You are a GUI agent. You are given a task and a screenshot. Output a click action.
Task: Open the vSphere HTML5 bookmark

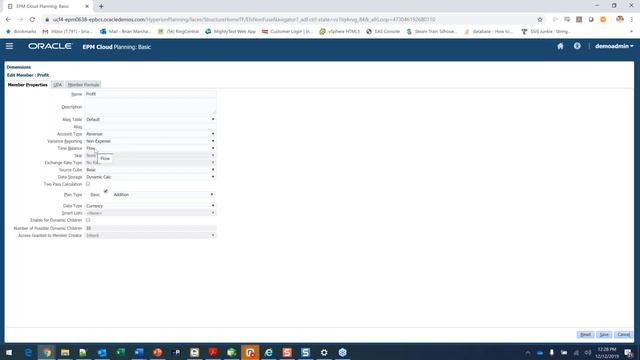click(340, 31)
